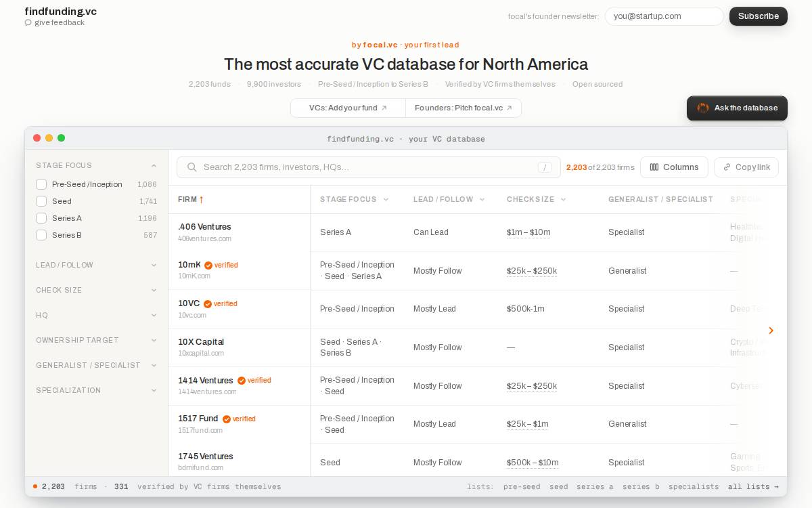
Task: Click the focal.vc byline link
Action: coord(380,45)
